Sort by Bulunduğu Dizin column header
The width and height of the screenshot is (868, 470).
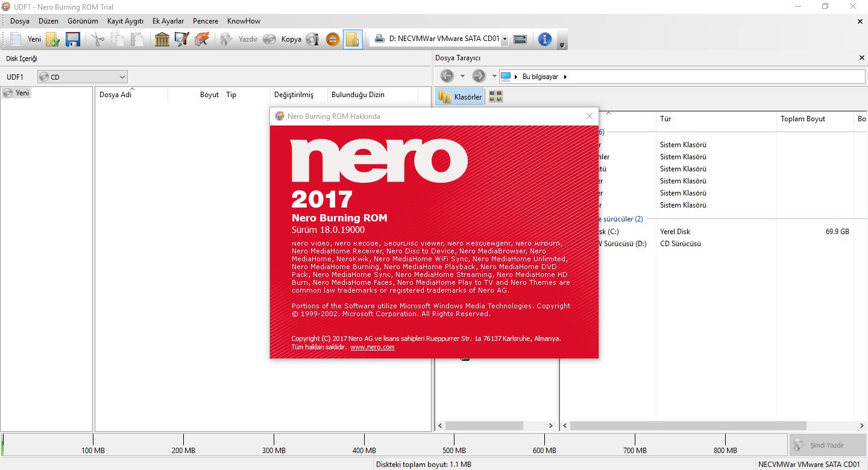(373, 95)
